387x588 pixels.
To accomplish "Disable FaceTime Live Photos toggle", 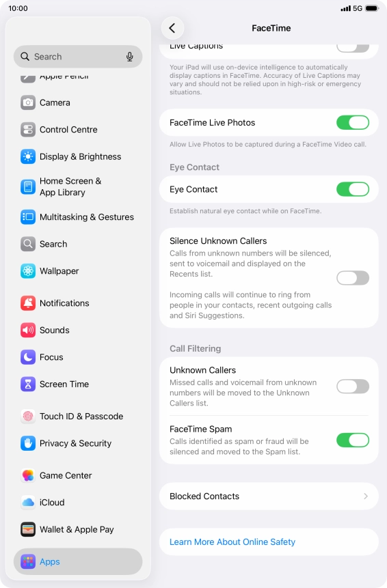I will (x=352, y=123).
